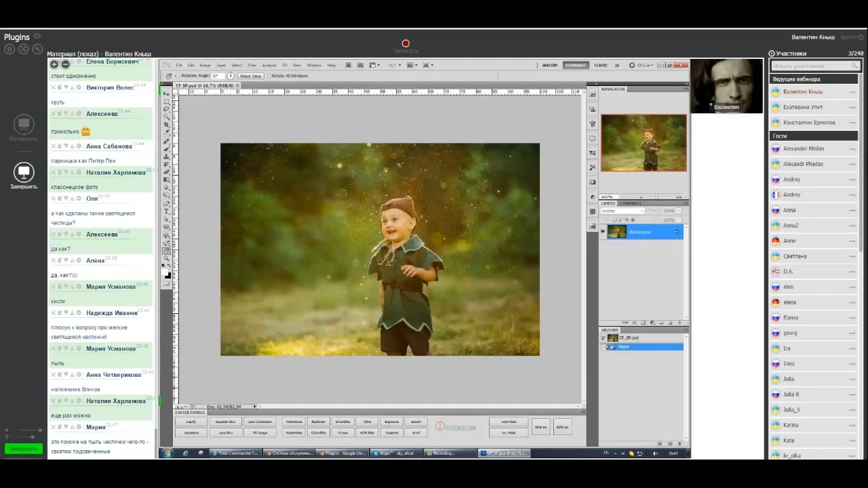868x488 pixels.
Task: Click the Inv. Mask button
Action: tap(509, 432)
